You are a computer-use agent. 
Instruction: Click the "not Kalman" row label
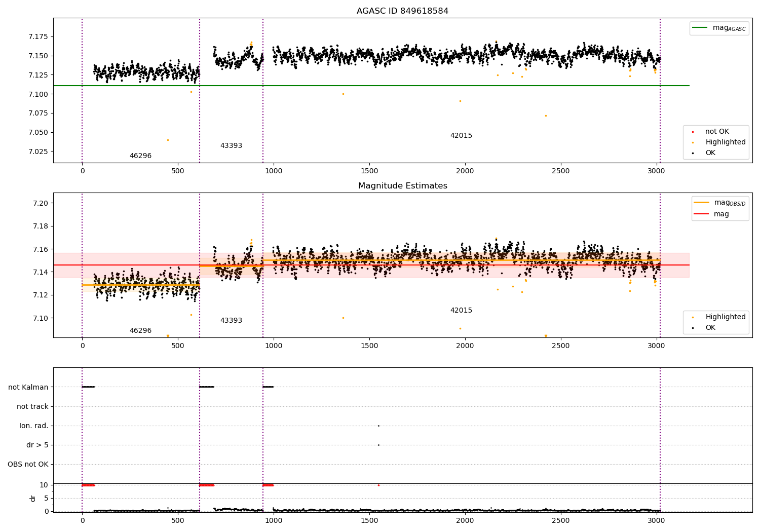[28, 387]
